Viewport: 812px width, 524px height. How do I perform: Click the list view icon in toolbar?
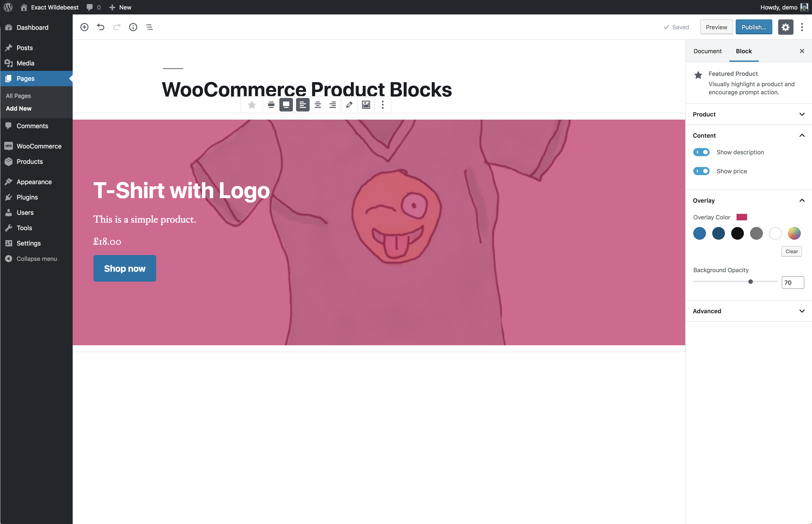click(149, 27)
